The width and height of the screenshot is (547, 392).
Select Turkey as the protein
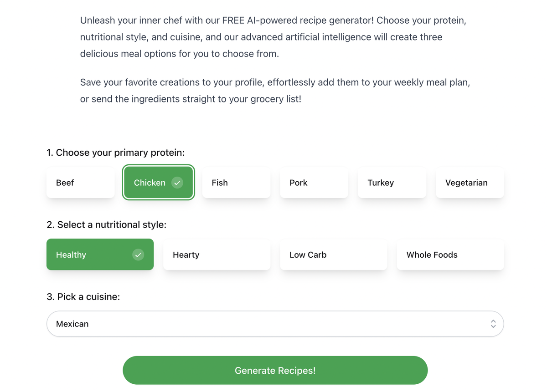pyautogui.click(x=392, y=183)
